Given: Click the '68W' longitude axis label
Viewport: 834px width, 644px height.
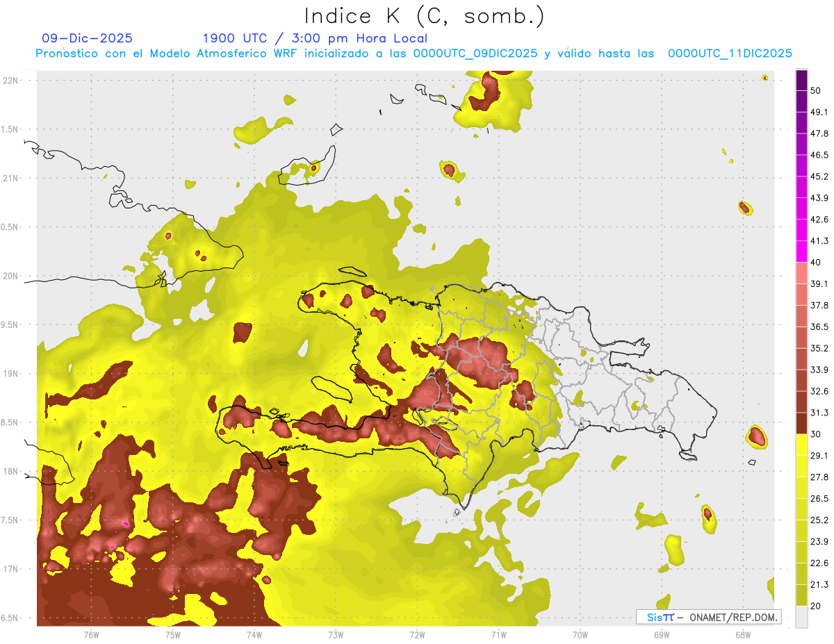Looking at the screenshot, I should click(x=743, y=635).
